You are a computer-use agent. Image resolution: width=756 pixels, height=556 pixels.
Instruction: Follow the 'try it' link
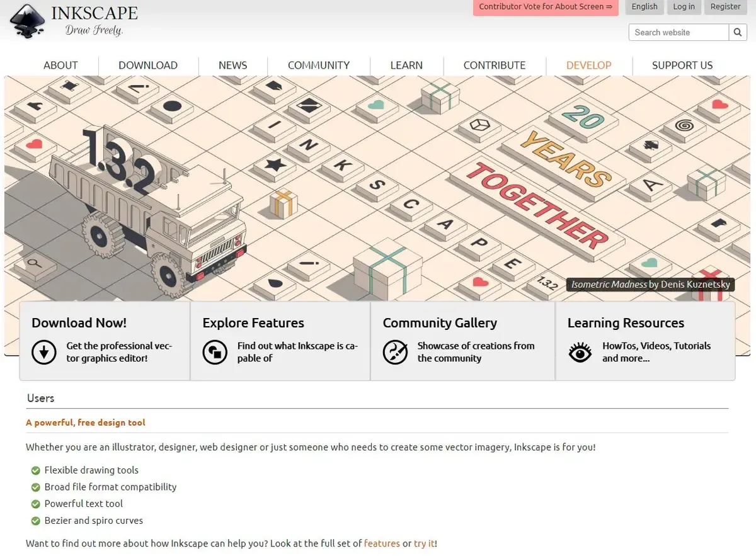pos(425,543)
